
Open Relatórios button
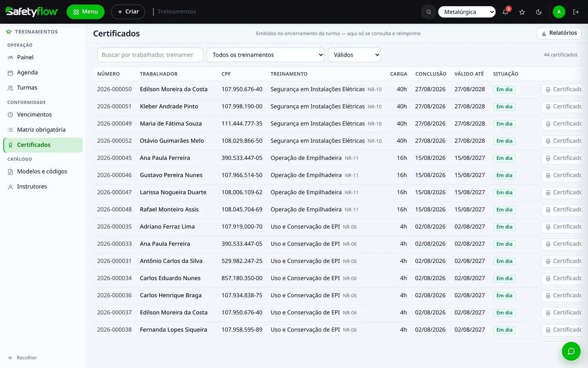point(559,33)
